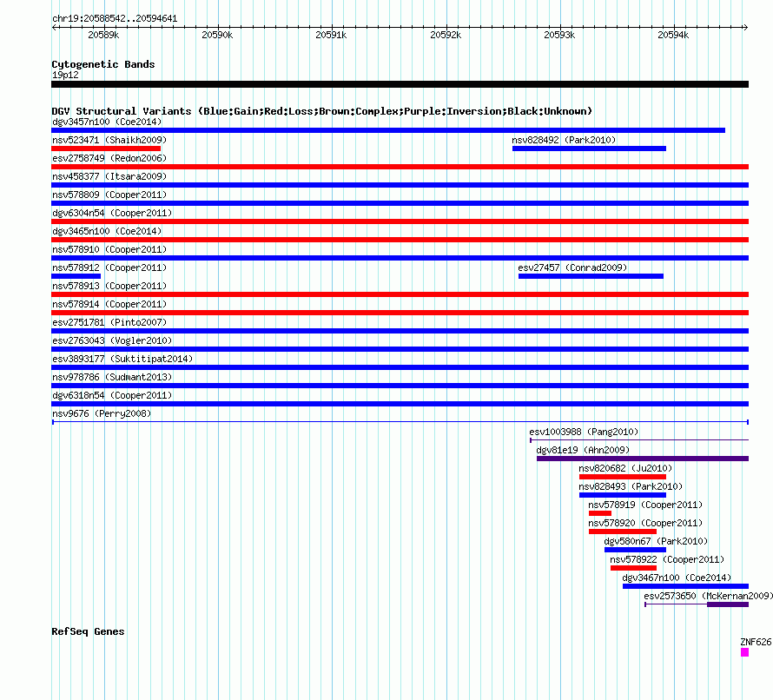Open the esv2763043 (Vogler2010) label
The image size is (773, 700).
pos(112,340)
